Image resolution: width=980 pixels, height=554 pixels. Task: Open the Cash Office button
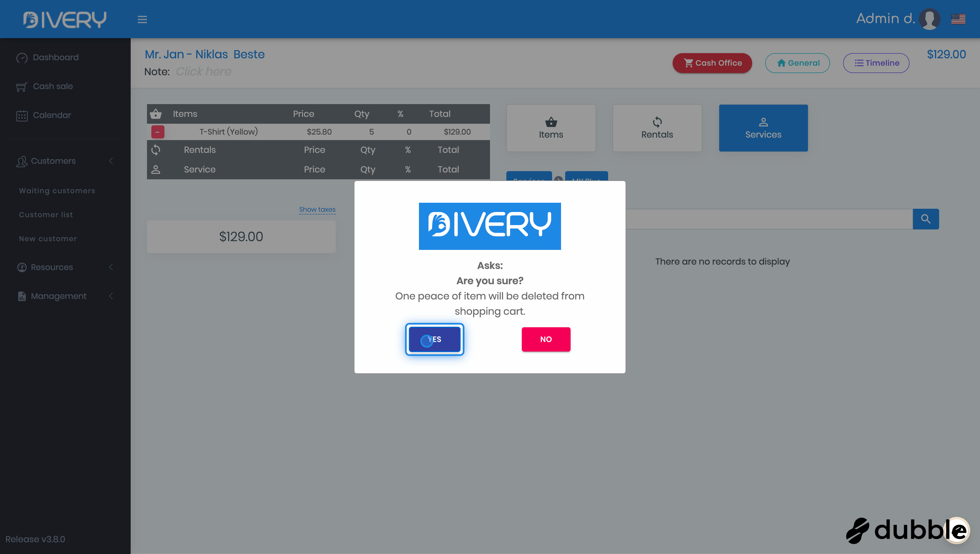(x=712, y=63)
